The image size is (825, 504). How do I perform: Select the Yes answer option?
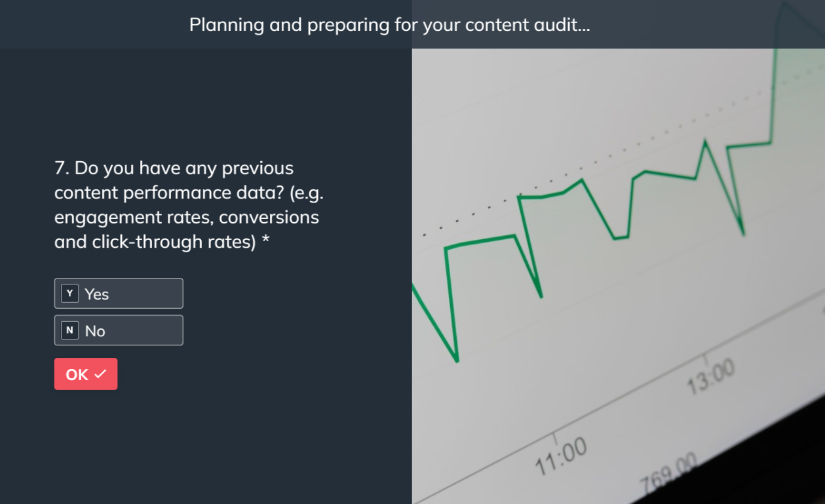[x=118, y=293]
